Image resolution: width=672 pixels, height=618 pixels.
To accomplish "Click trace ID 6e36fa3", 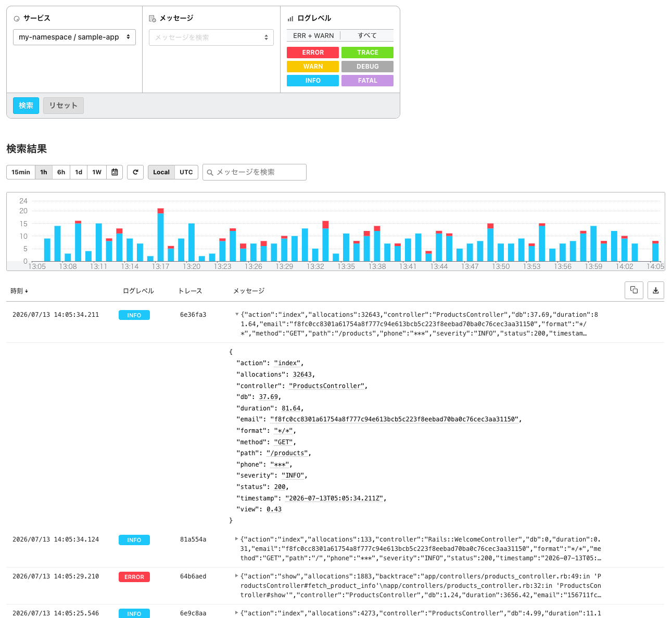I will click(193, 315).
